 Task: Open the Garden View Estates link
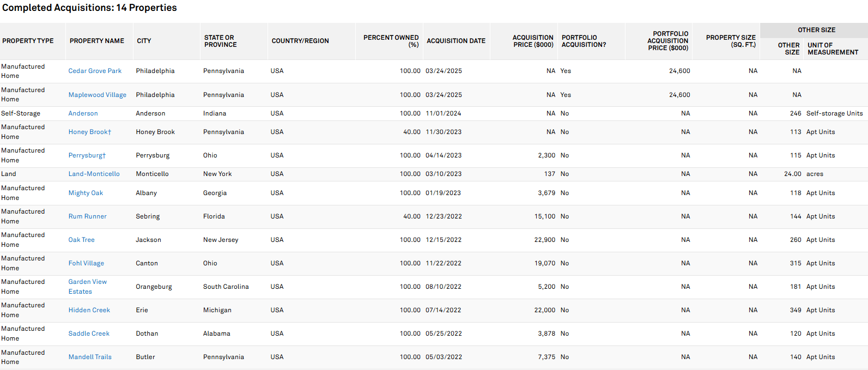88,287
